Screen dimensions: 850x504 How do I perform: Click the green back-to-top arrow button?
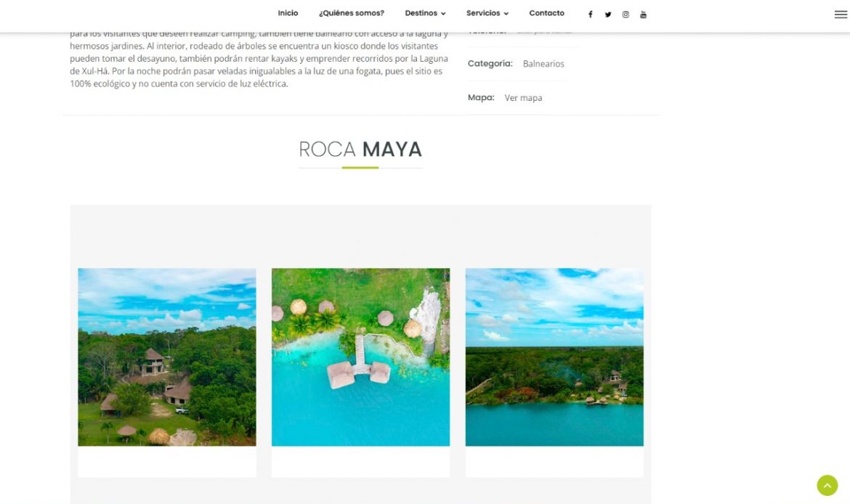click(x=827, y=486)
